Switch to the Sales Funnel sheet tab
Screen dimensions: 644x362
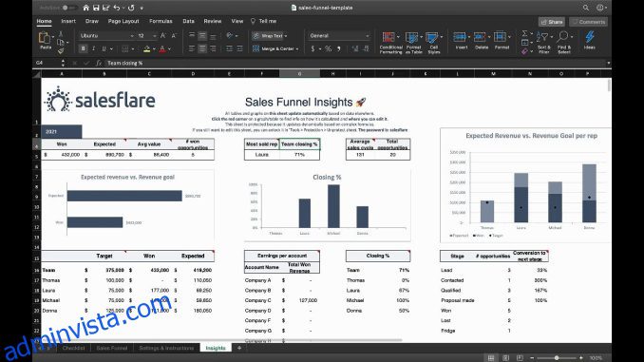point(112,348)
